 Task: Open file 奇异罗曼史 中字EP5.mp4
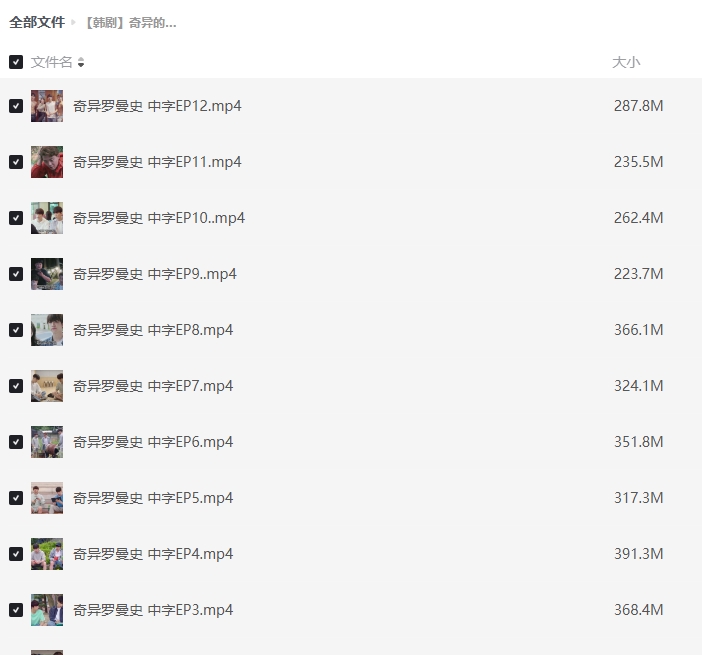pyautogui.click(x=153, y=498)
